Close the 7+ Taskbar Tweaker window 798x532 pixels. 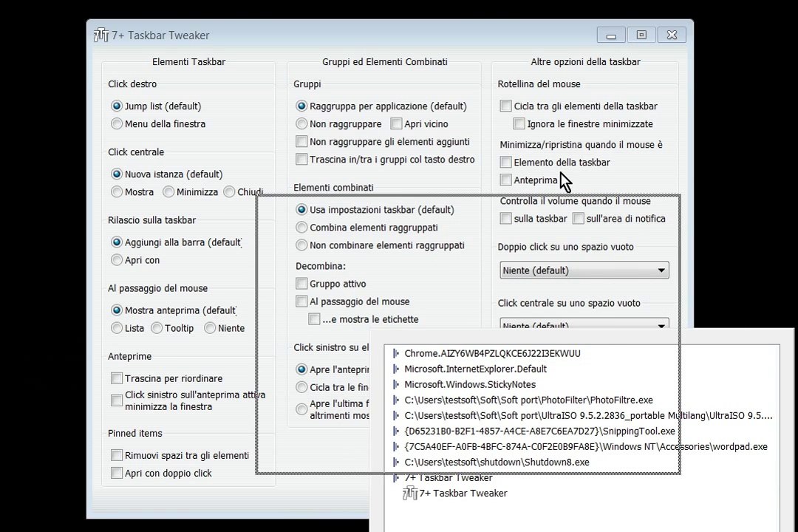[x=672, y=35]
